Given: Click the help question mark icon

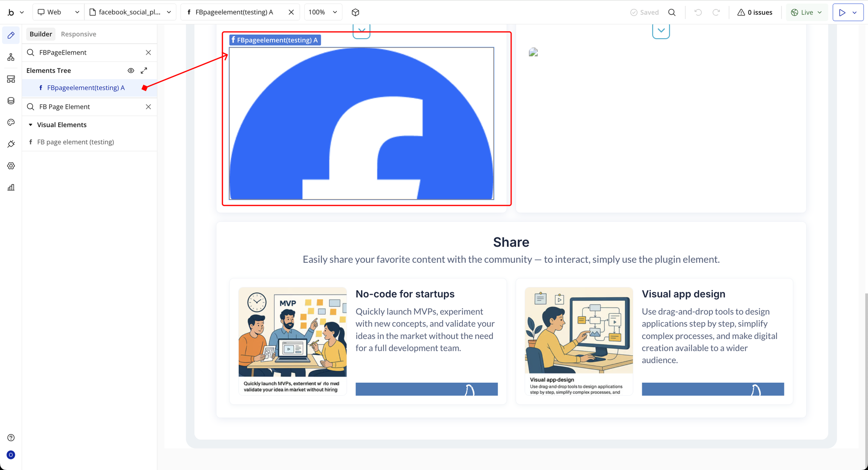Looking at the screenshot, I should click(11, 438).
